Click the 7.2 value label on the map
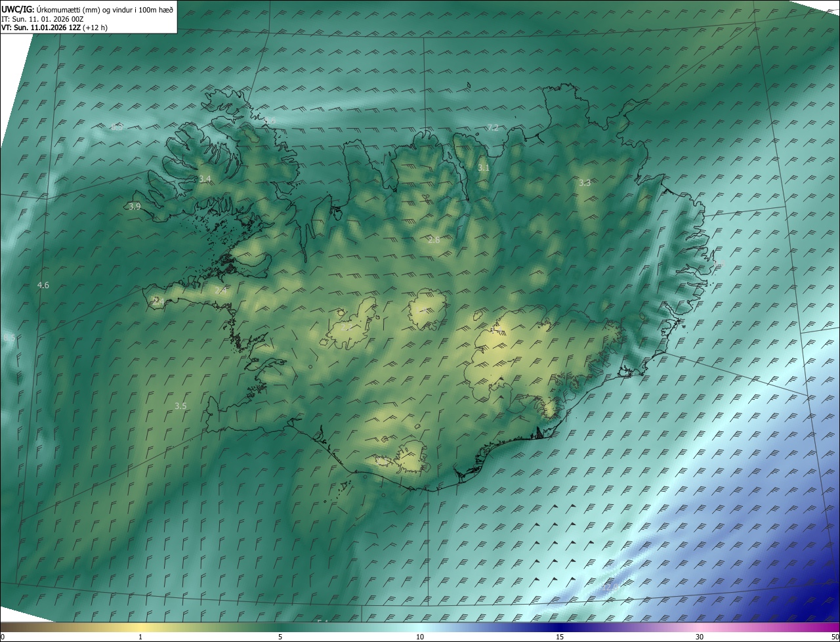This screenshot has height=642, width=840. (492, 127)
